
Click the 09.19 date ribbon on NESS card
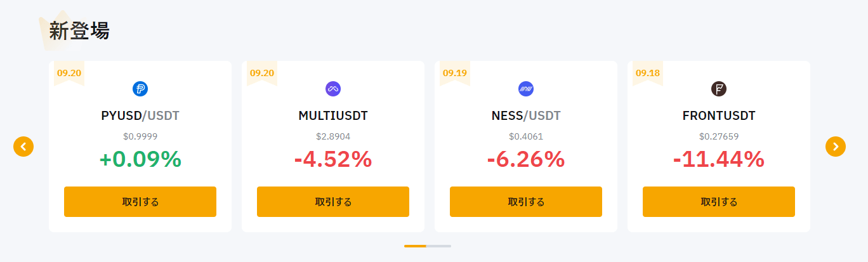455,73
